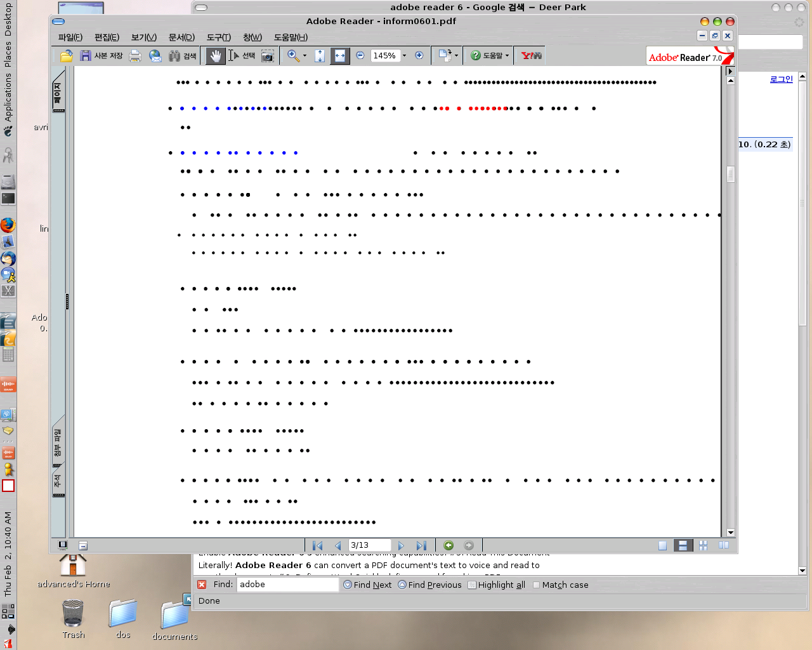Go to the previous page

pos(338,545)
